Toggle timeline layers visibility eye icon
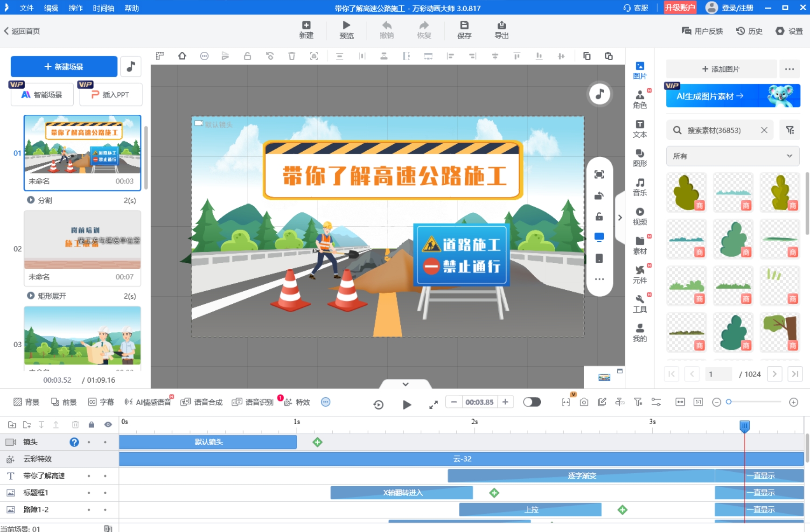The width and height of the screenshot is (810, 532). [x=108, y=425]
